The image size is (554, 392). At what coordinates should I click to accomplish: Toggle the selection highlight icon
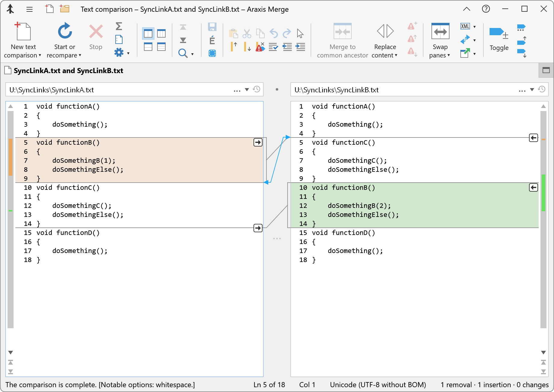coord(212,53)
